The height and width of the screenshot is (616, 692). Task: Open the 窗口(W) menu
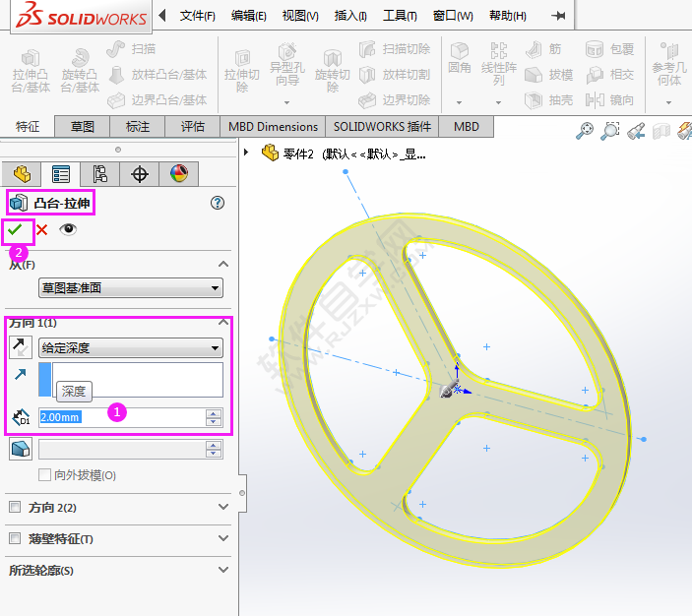pos(453,16)
